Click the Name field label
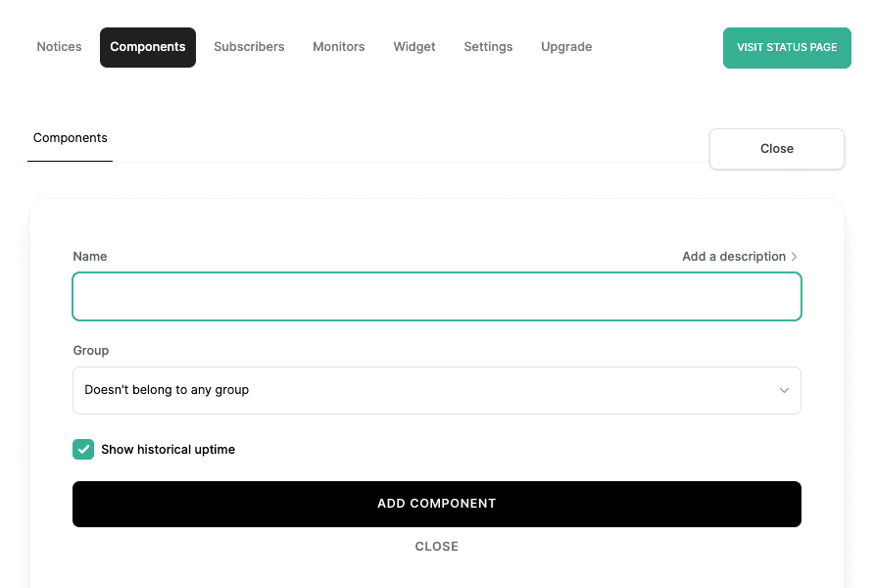874x588 pixels. (x=90, y=257)
